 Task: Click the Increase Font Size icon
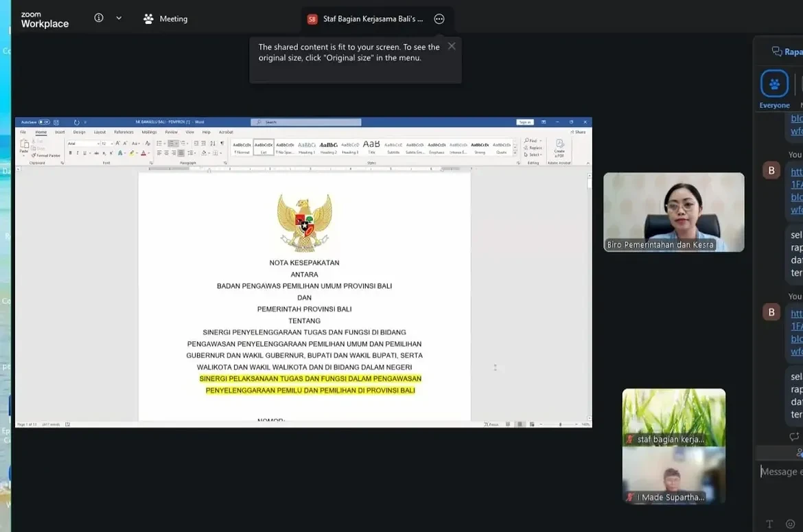[118, 143]
